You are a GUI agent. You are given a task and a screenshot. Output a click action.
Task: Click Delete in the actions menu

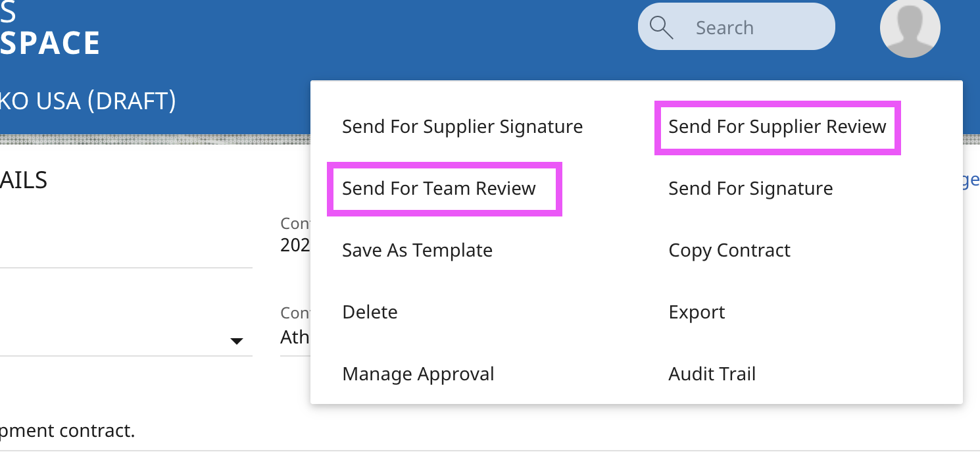pos(370,312)
